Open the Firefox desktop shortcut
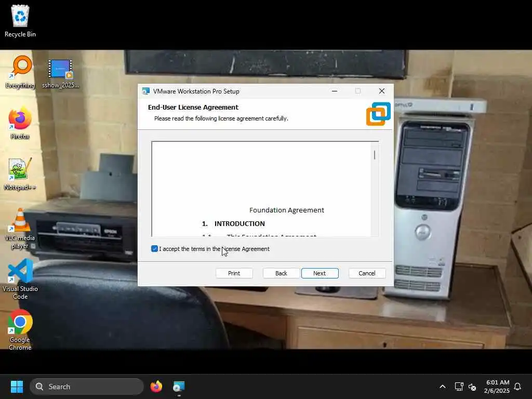The width and height of the screenshot is (532, 399). pyautogui.click(x=20, y=124)
